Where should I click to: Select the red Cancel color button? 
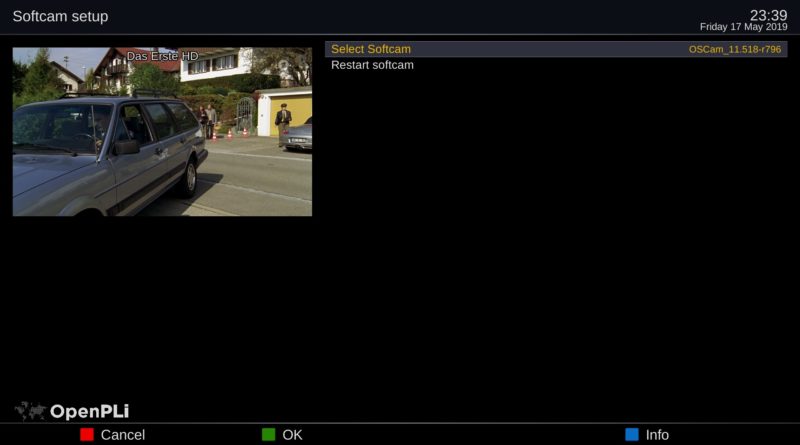coord(87,434)
